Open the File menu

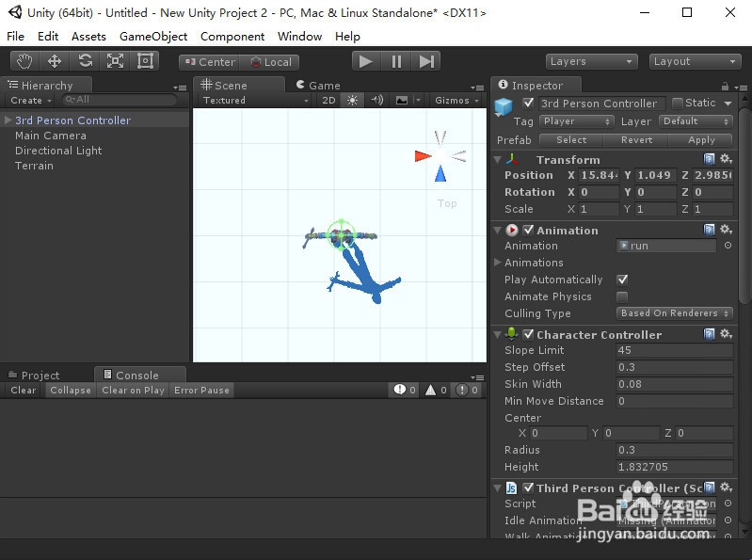pos(15,37)
